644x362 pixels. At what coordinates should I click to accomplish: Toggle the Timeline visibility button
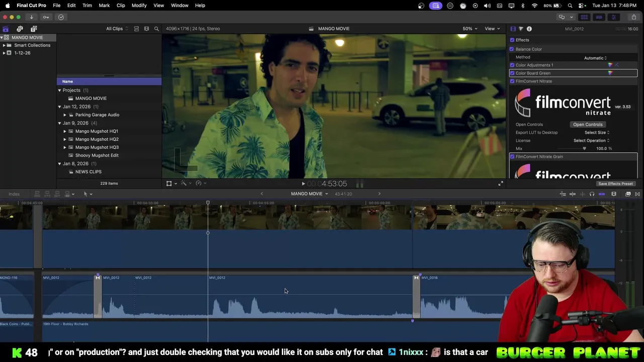coord(599,17)
